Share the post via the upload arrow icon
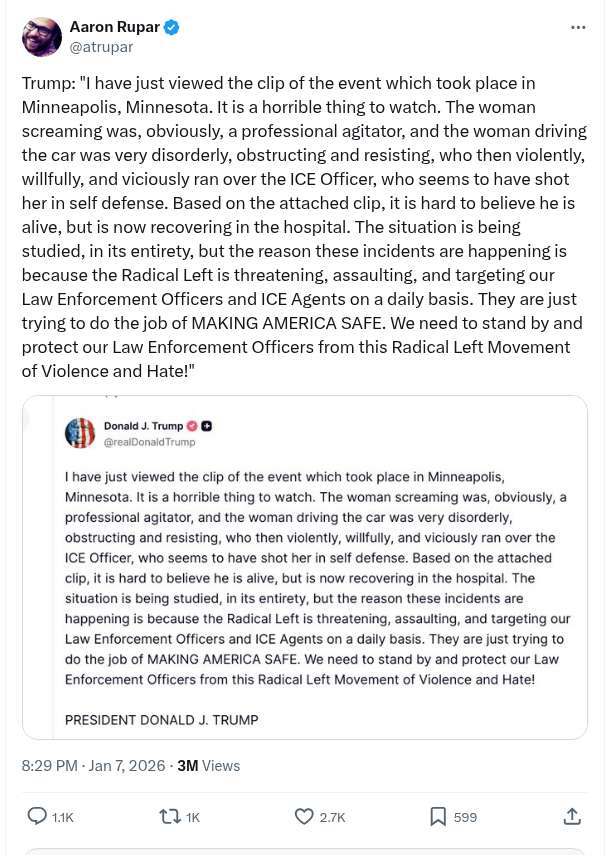Screen dimensions: 608x855 [x=572, y=816]
